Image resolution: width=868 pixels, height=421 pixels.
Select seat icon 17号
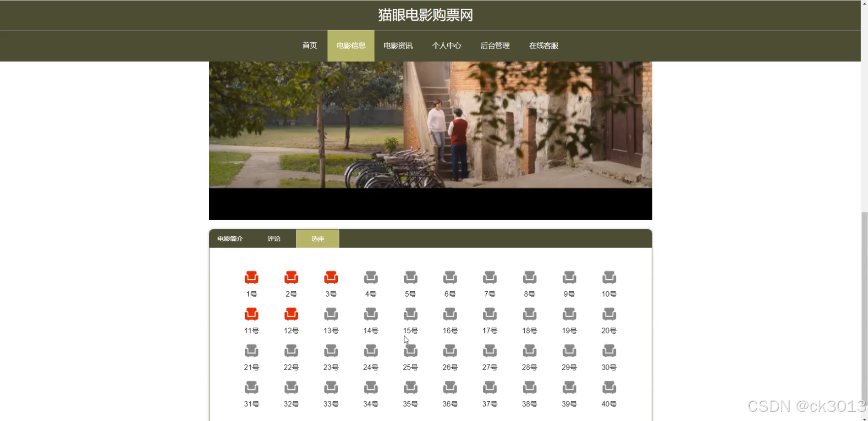click(x=490, y=314)
